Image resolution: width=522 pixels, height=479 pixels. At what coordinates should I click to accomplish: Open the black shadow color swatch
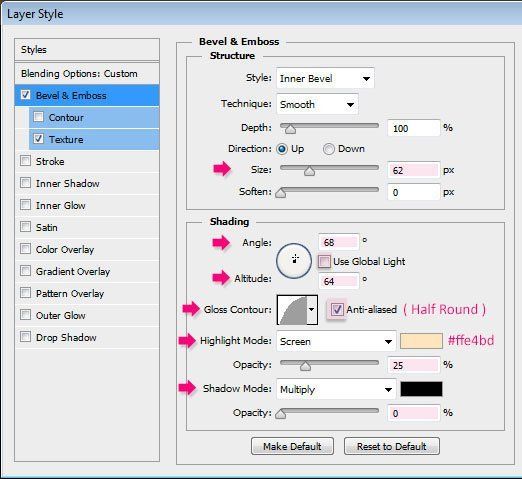pyautogui.click(x=421, y=389)
